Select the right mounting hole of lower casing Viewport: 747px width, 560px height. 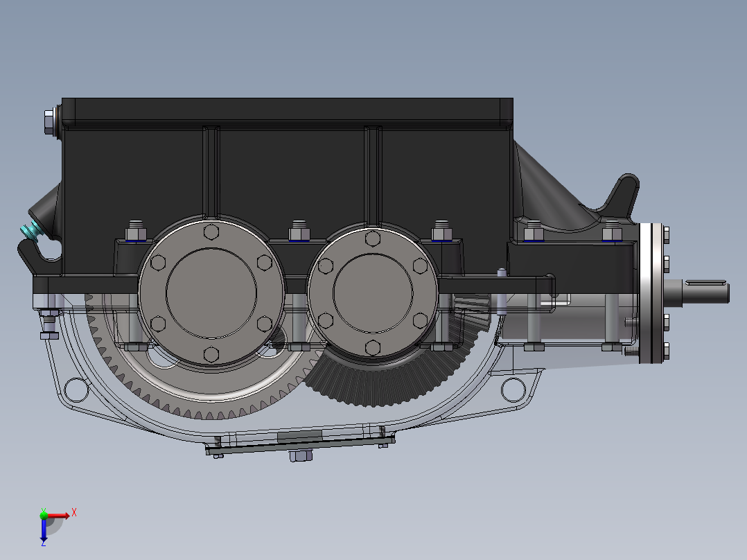tap(513, 390)
